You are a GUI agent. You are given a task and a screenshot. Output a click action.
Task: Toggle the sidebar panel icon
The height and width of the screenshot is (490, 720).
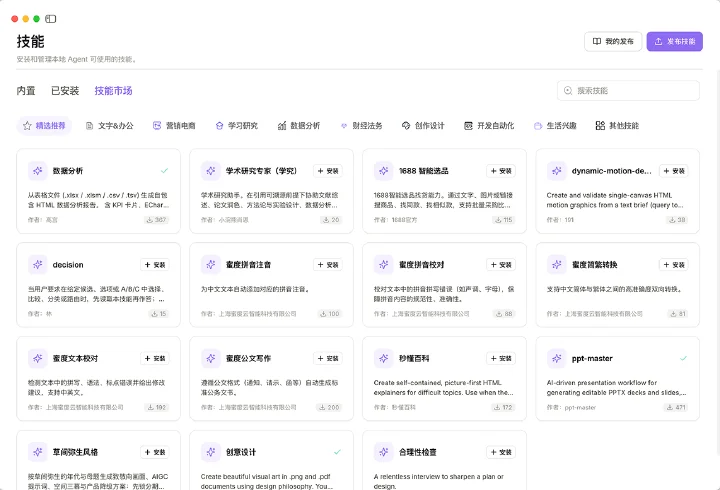click(x=51, y=19)
